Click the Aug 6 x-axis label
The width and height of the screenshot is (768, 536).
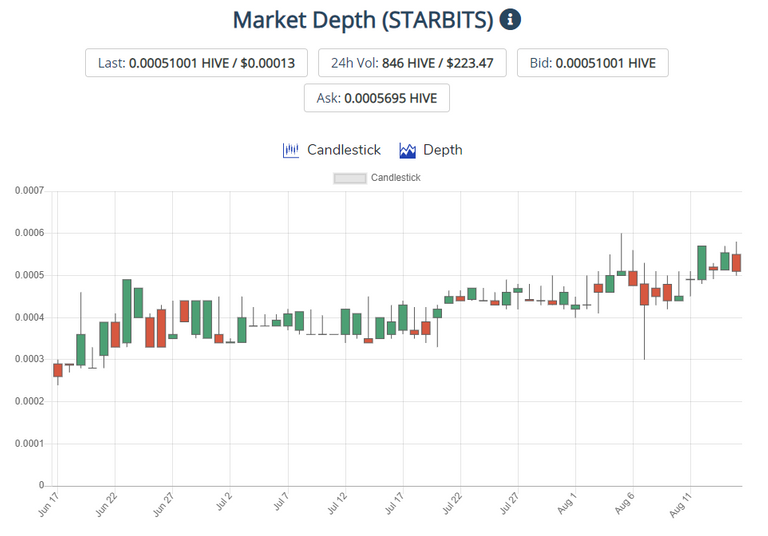pyautogui.click(x=624, y=504)
